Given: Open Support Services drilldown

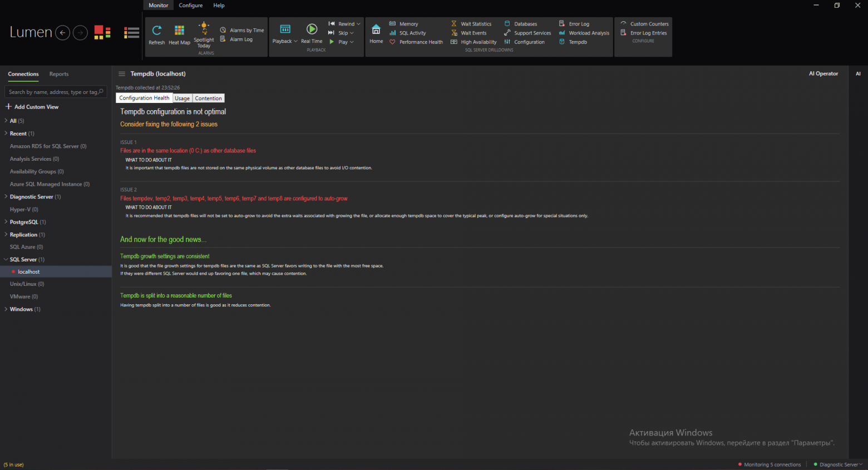Looking at the screenshot, I should [527, 33].
